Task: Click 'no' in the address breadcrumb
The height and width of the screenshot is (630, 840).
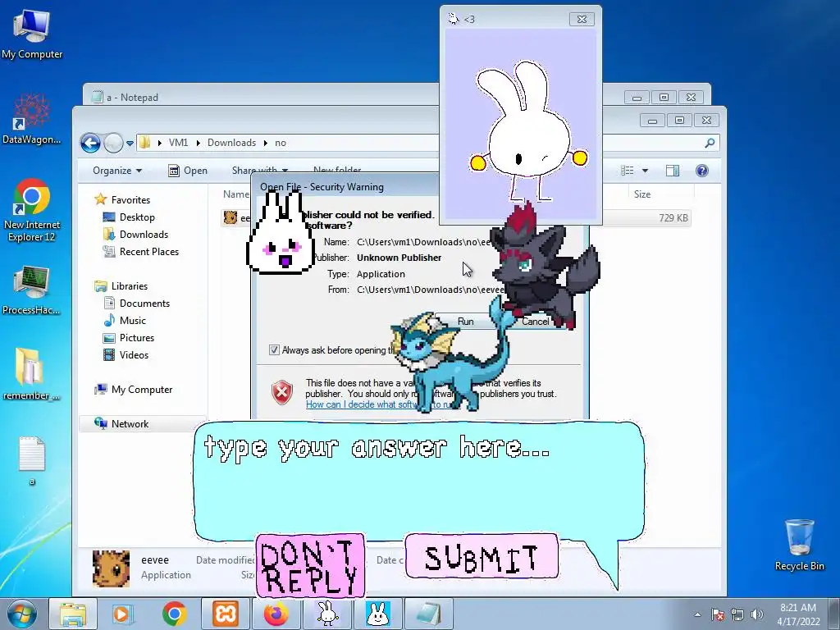Action: pyautogui.click(x=281, y=143)
